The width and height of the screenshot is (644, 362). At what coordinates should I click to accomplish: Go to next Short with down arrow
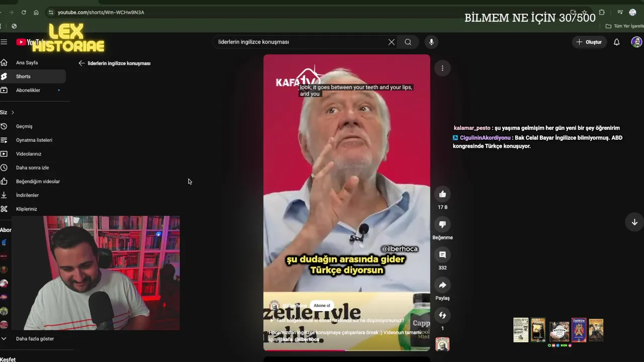point(634,222)
